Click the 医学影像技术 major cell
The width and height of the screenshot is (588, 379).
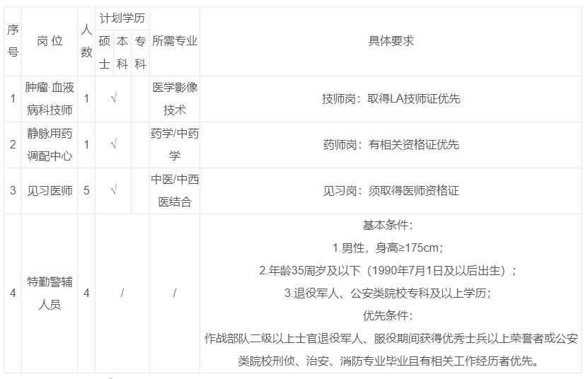(x=175, y=99)
